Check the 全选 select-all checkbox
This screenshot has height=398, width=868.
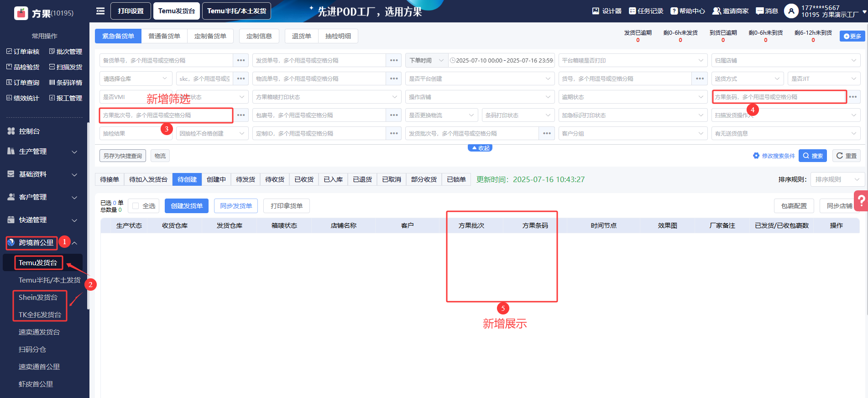(x=136, y=206)
